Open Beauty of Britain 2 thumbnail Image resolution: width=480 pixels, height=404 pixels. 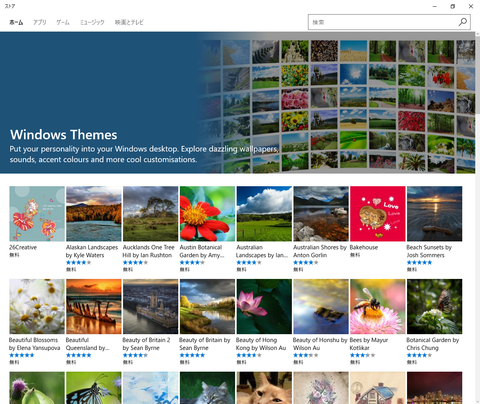coord(151,306)
